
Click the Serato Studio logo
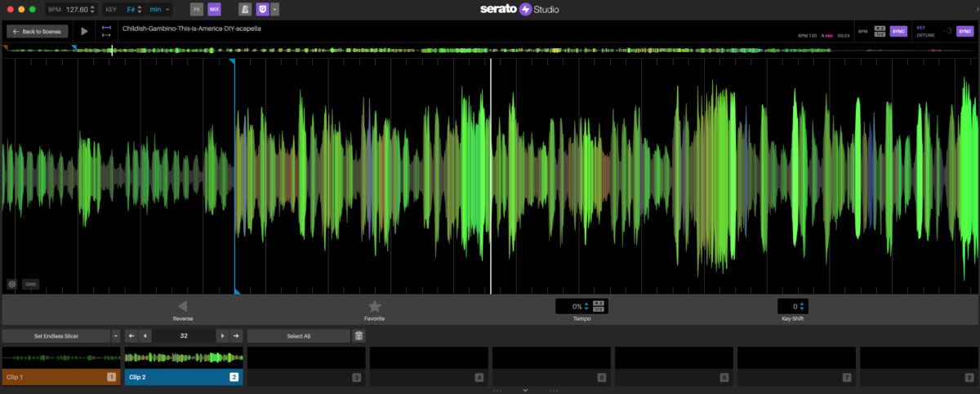[518, 9]
